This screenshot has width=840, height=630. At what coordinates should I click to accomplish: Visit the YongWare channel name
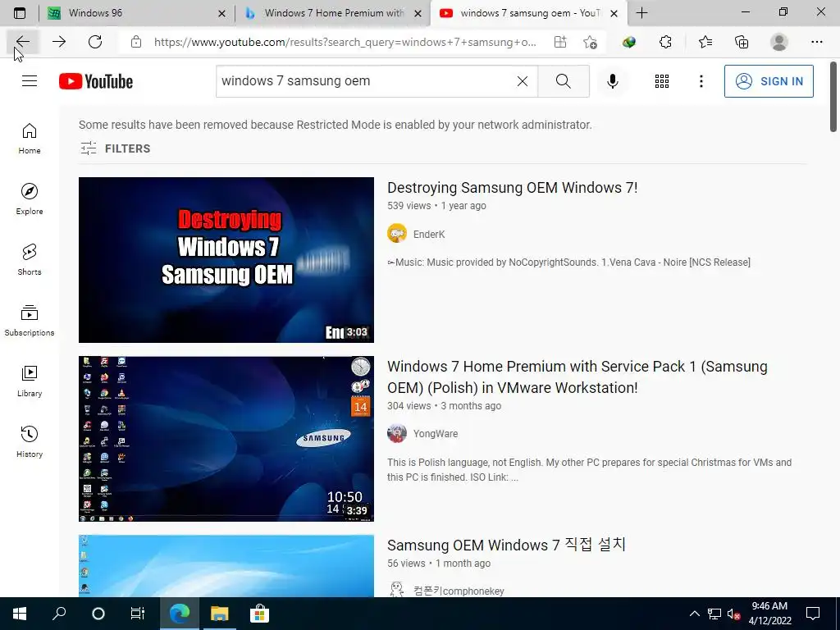tap(436, 433)
